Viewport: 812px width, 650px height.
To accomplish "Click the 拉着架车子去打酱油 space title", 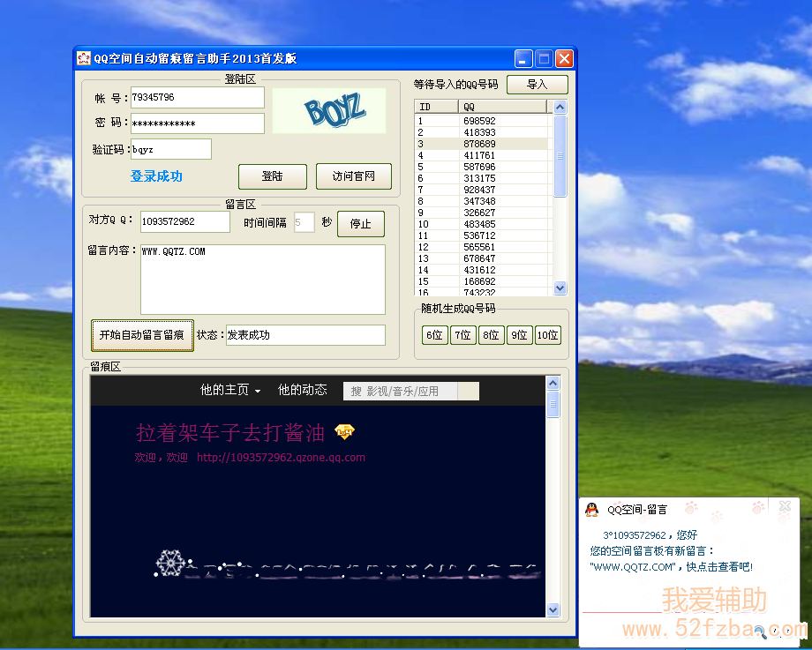I will [x=230, y=433].
